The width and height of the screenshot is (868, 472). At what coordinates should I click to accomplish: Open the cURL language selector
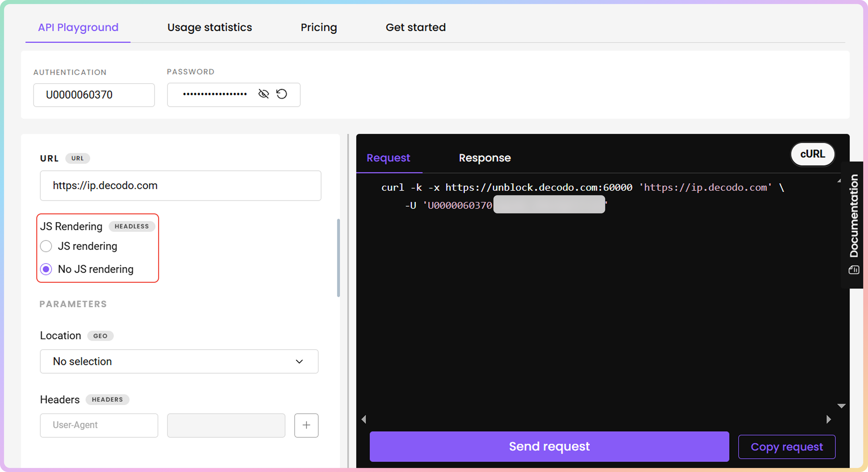[x=812, y=154]
